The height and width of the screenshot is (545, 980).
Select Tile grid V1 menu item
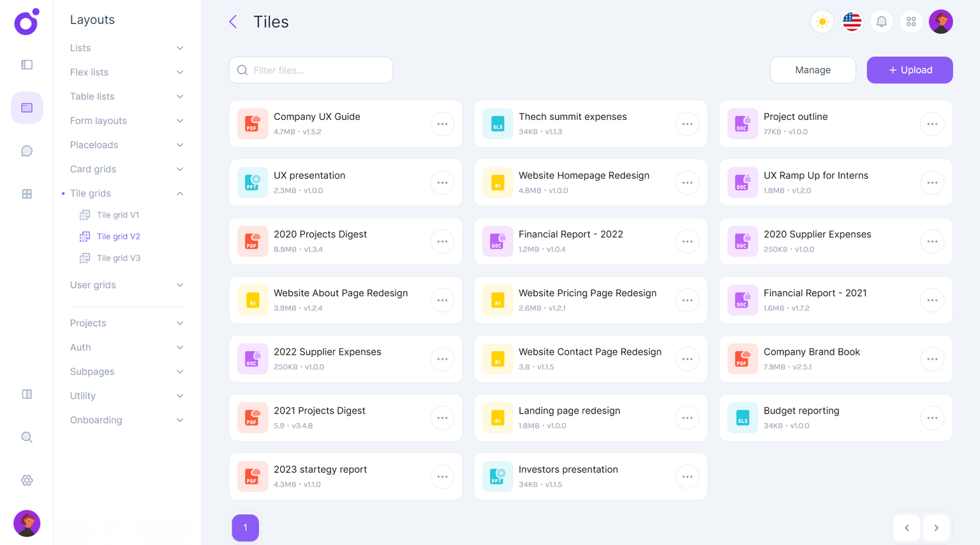[118, 215]
